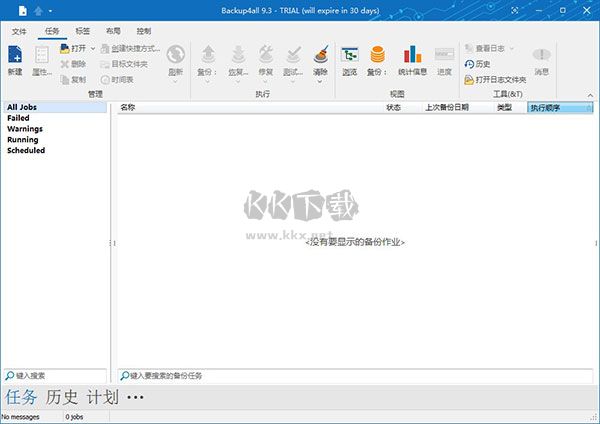The width and height of the screenshot is (600, 424).
Task: Click 删除 (Delete) in the ribbon
Action: click(x=73, y=64)
